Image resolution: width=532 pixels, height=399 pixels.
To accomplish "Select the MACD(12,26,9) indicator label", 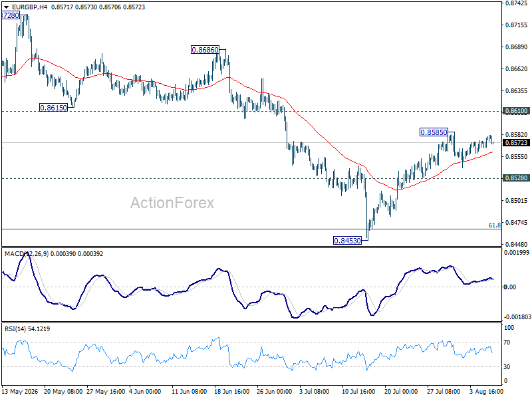I will coord(27,254).
